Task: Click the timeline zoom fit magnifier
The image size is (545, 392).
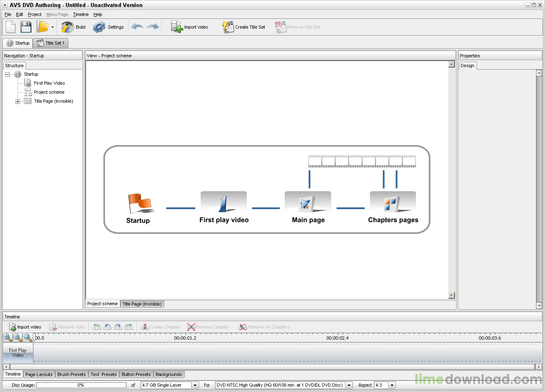Action: coord(27,338)
